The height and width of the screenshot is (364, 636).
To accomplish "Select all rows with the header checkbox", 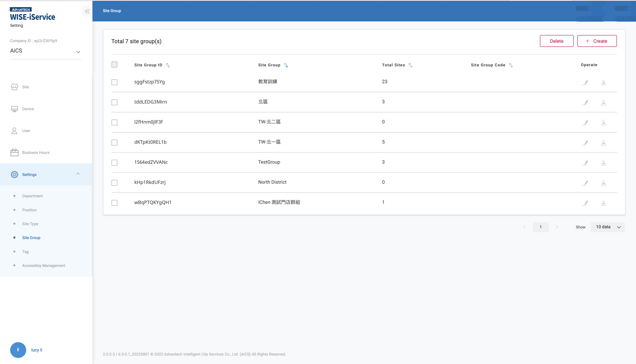I will 114,64.
